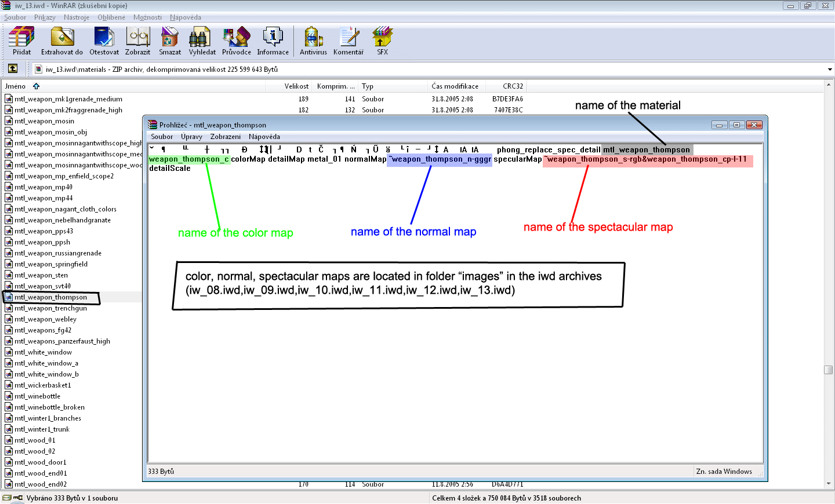Screen dimensions: 835x504
Task: Click the Otestovat (Test) toolbar icon
Action: [x=104, y=36]
